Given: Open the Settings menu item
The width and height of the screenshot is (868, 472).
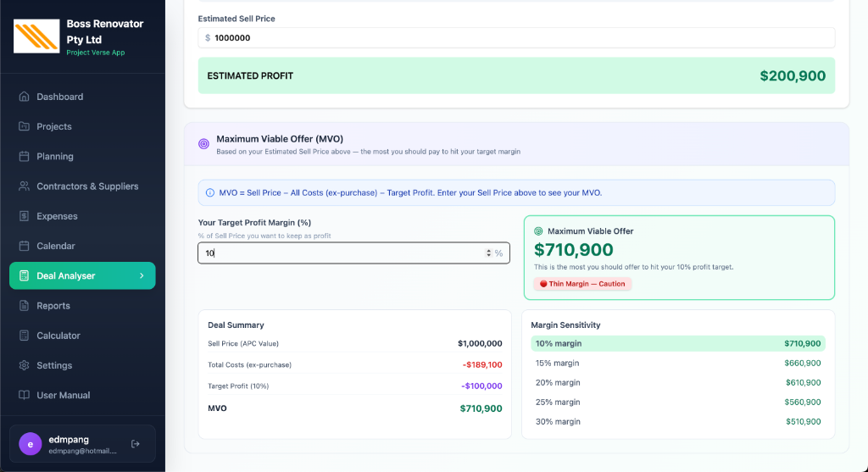Looking at the screenshot, I should pyautogui.click(x=82, y=365).
